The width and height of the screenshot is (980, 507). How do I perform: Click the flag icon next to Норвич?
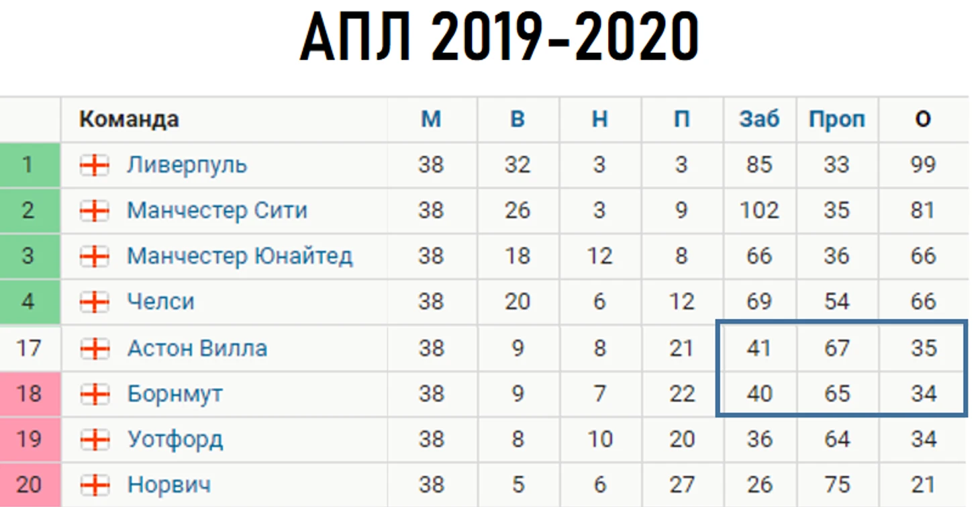95,485
